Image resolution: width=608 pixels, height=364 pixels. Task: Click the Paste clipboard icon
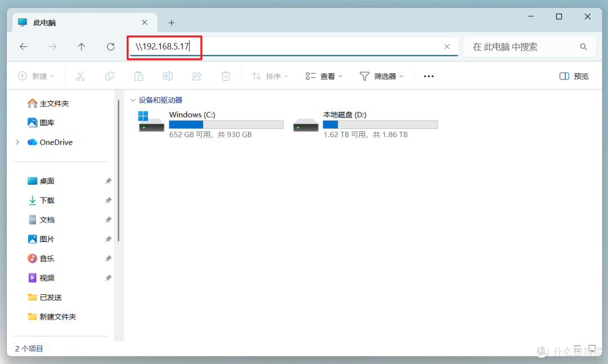click(x=138, y=77)
